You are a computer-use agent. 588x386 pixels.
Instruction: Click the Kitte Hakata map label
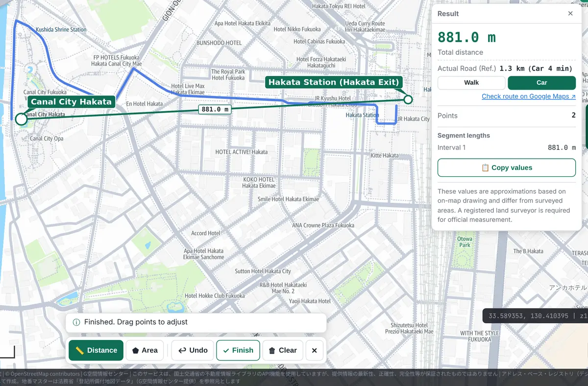[x=385, y=156]
